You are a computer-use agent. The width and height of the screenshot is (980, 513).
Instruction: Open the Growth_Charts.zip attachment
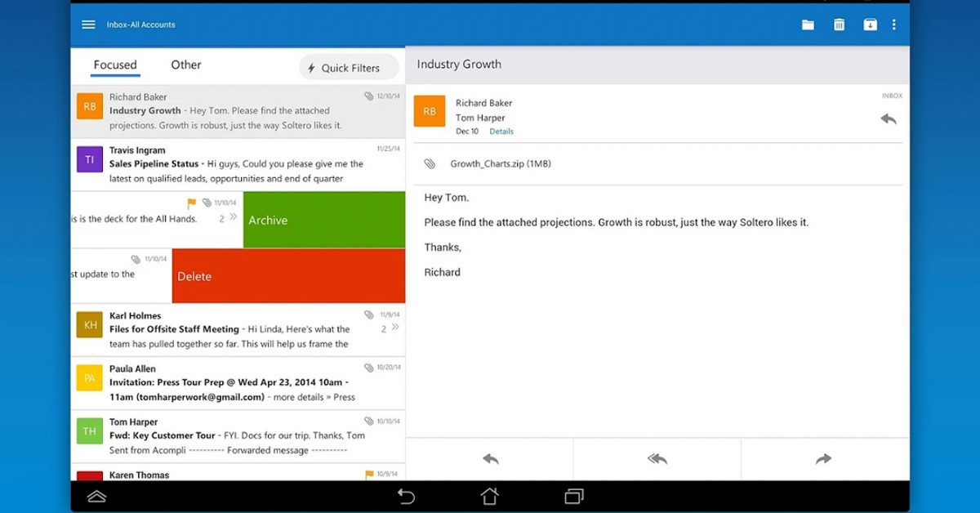pyautogui.click(x=500, y=164)
